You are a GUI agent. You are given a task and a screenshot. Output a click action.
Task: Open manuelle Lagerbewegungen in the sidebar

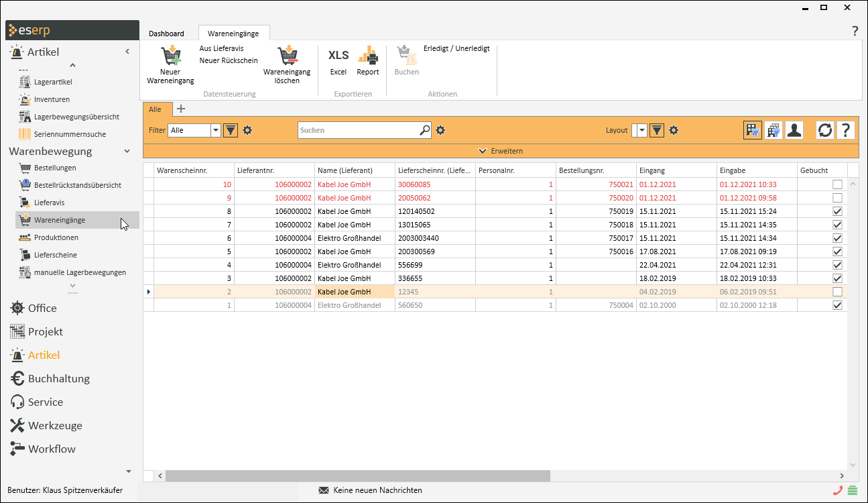point(80,272)
